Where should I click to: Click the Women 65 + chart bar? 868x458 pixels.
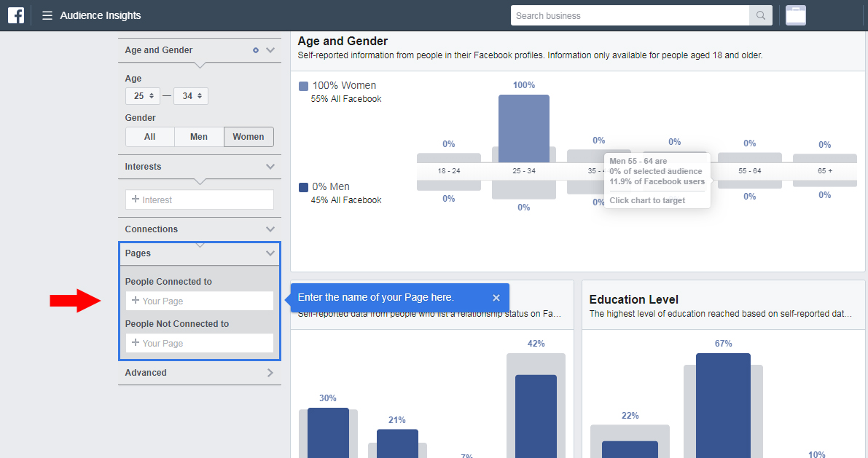click(x=825, y=158)
